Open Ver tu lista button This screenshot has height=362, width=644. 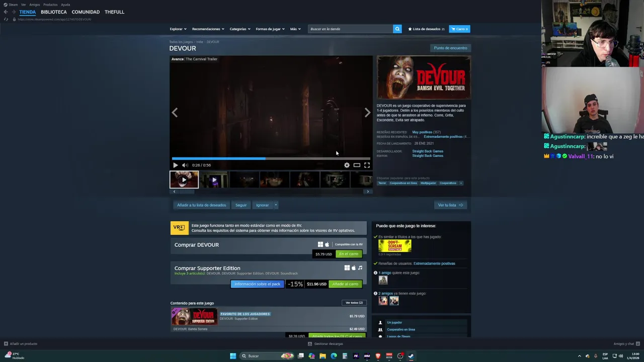coord(450,205)
